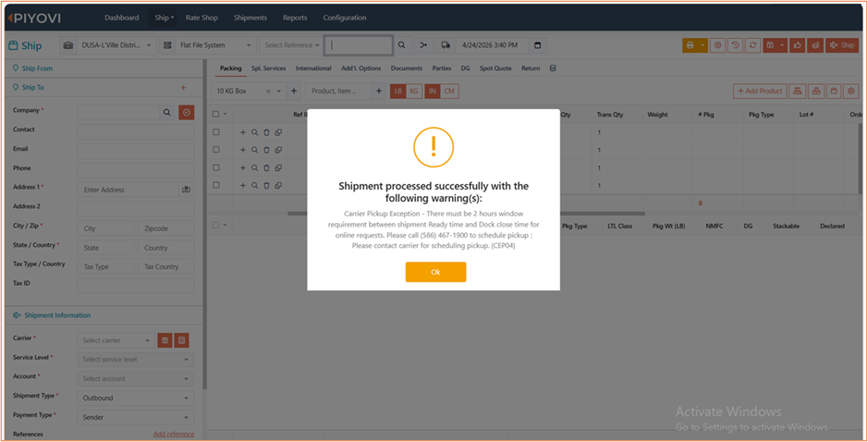This screenshot has width=868, height=442.
Task: Clear the 10 KG Box selection
Action: (268, 92)
